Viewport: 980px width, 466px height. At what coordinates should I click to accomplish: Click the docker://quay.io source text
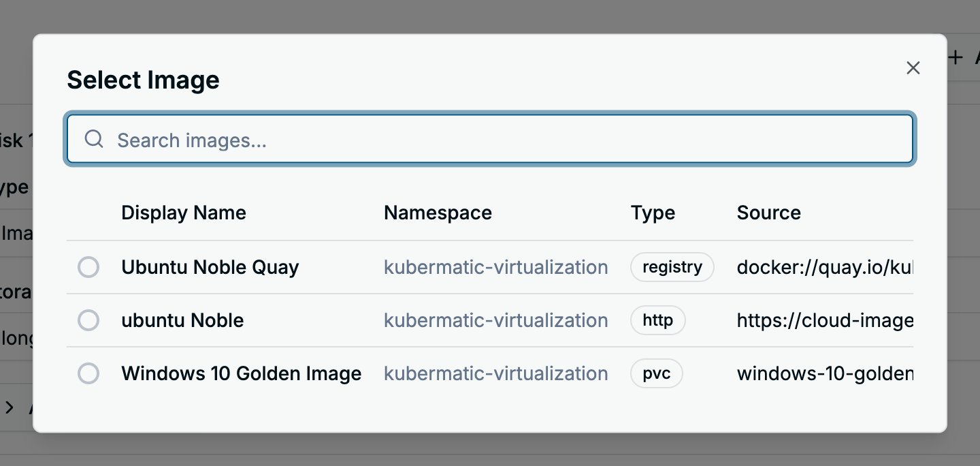pyautogui.click(x=825, y=267)
